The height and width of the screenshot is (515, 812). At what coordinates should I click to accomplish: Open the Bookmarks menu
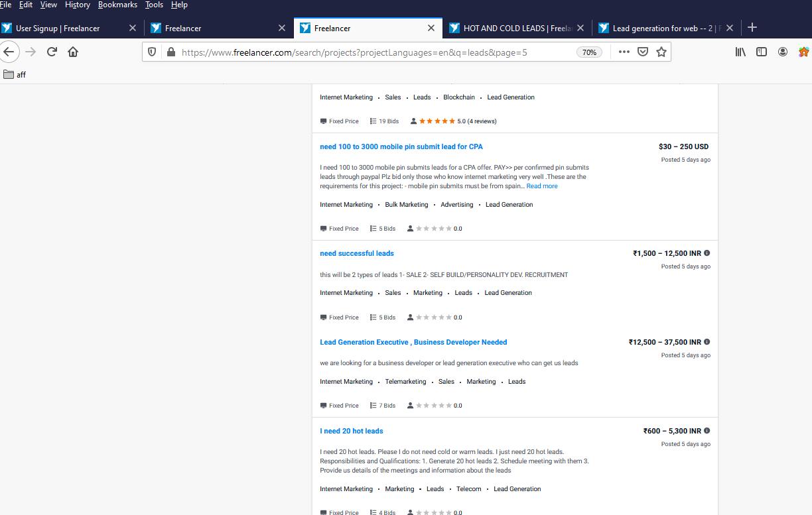(x=117, y=5)
